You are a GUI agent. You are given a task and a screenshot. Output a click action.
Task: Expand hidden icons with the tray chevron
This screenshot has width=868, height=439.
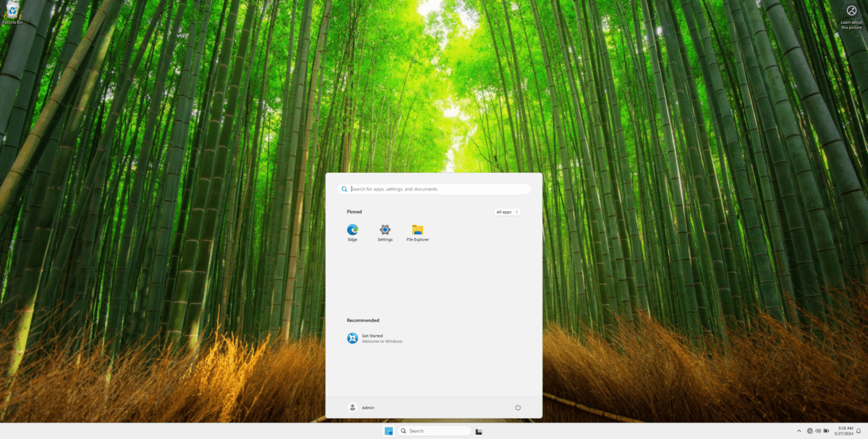pos(799,430)
